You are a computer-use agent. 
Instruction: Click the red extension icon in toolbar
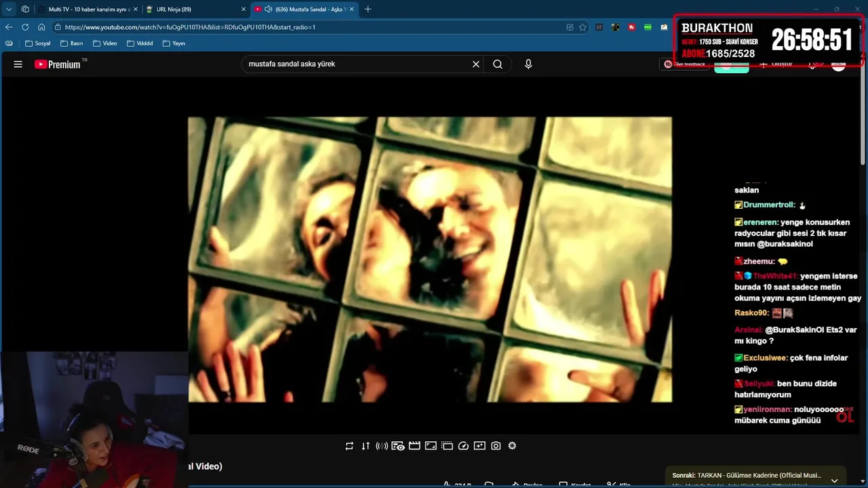pos(631,27)
